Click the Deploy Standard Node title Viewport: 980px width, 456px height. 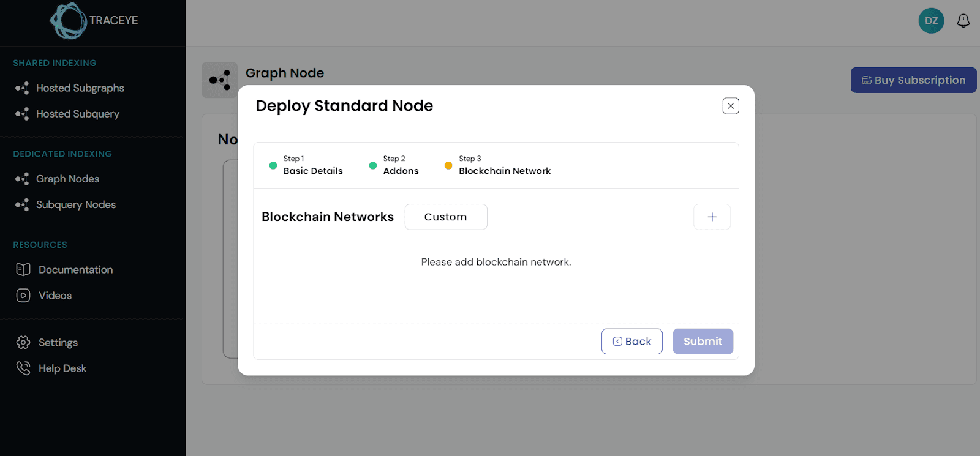(x=344, y=106)
